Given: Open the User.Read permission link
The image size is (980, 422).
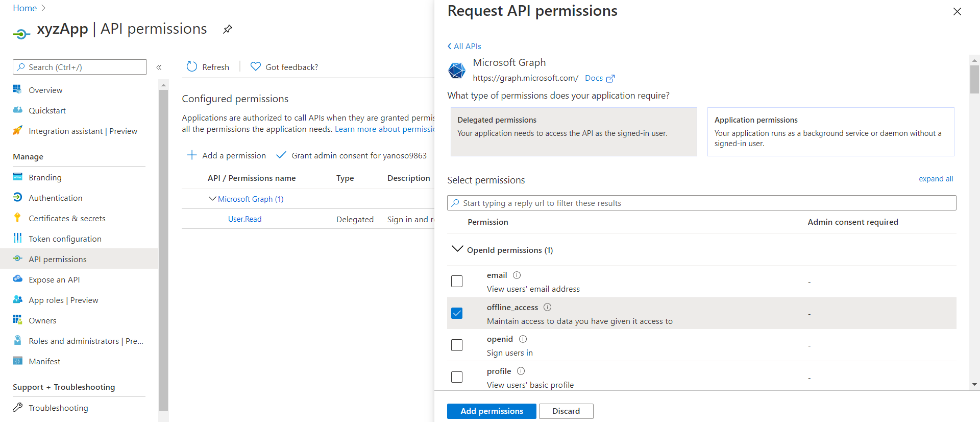Looking at the screenshot, I should (x=244, y=219).
